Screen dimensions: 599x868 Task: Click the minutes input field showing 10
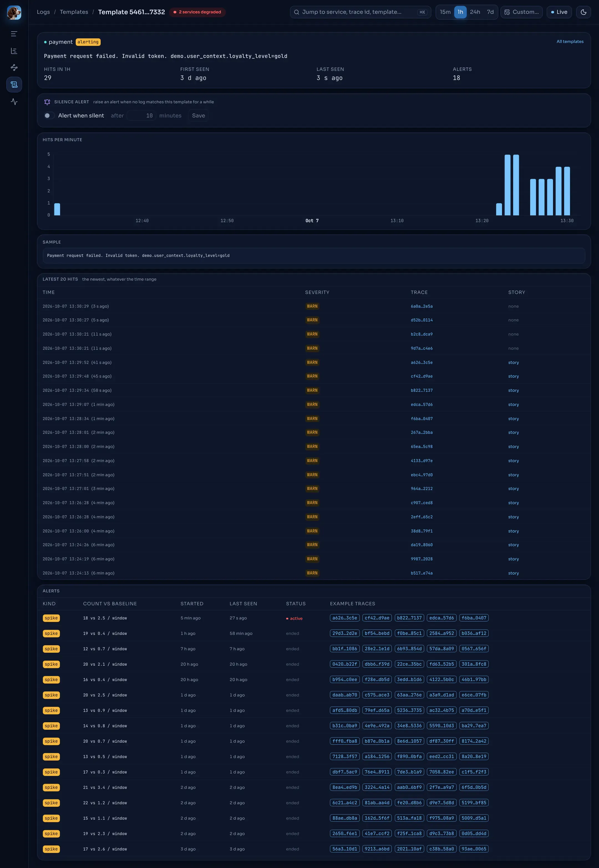pos(141,116)
